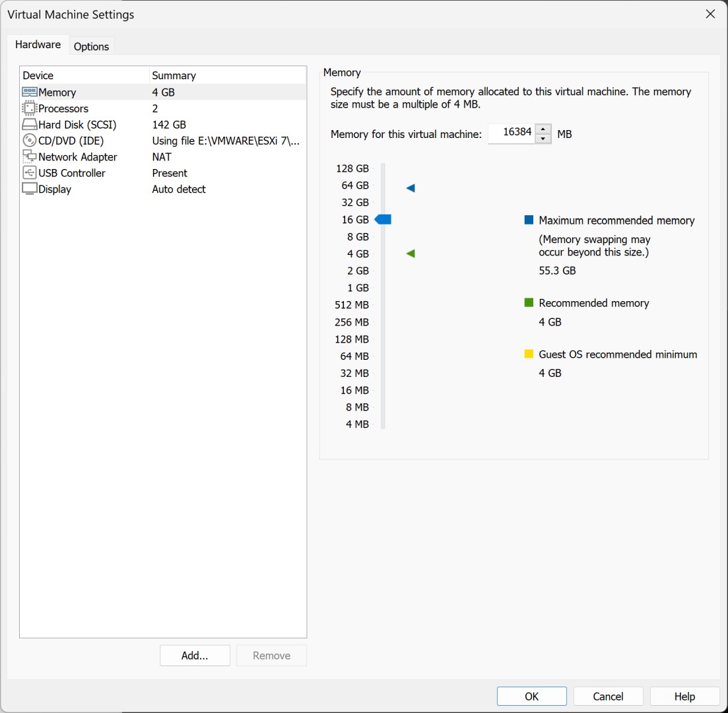Click the 64 MB label on memory scale
728x713 pixels.
click(x=354, y=356)
